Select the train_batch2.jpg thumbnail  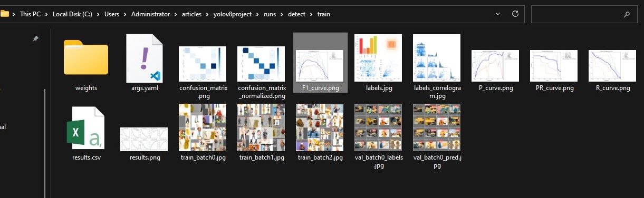click(320, 127)
